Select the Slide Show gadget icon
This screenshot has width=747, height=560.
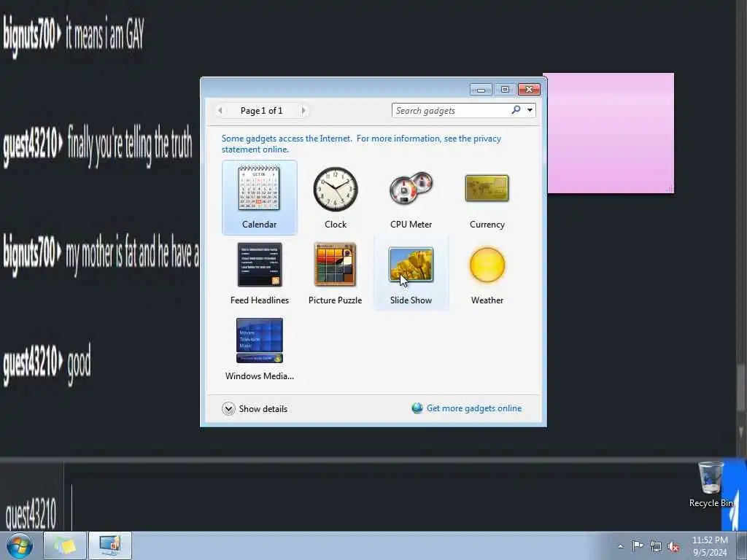(411, 264)
